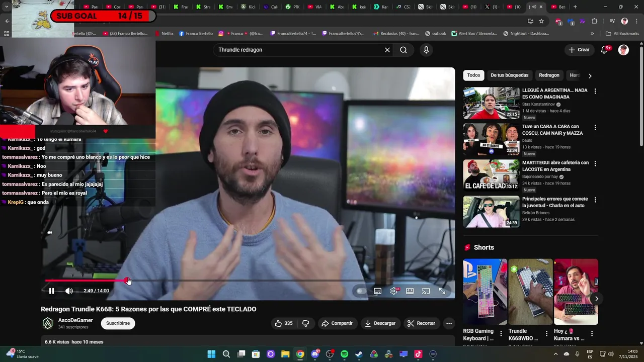
Task: Open options for 'CARA A CARA con COSCU' video
Action: (x=595, y=128)
